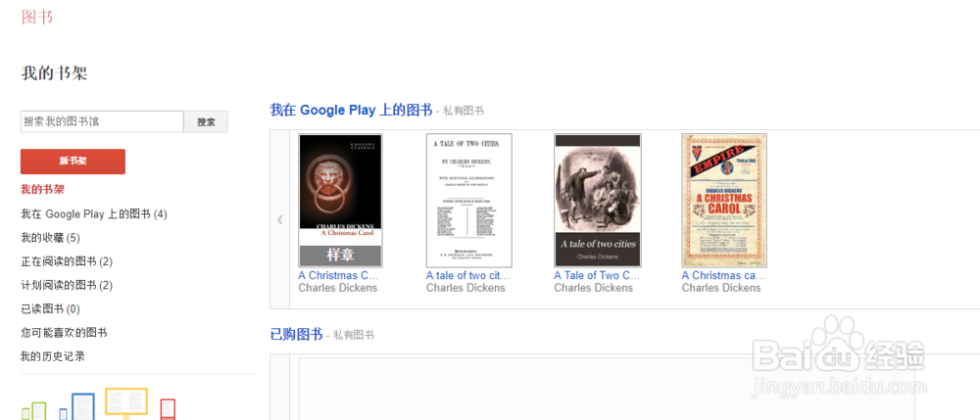980x420 pixels.
Task: Click the left carousel arrow on the bookshelf
Action: coord(280,219)
